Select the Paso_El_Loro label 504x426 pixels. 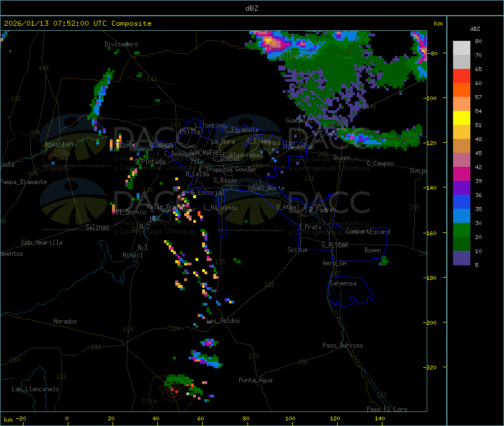(387, 409)
